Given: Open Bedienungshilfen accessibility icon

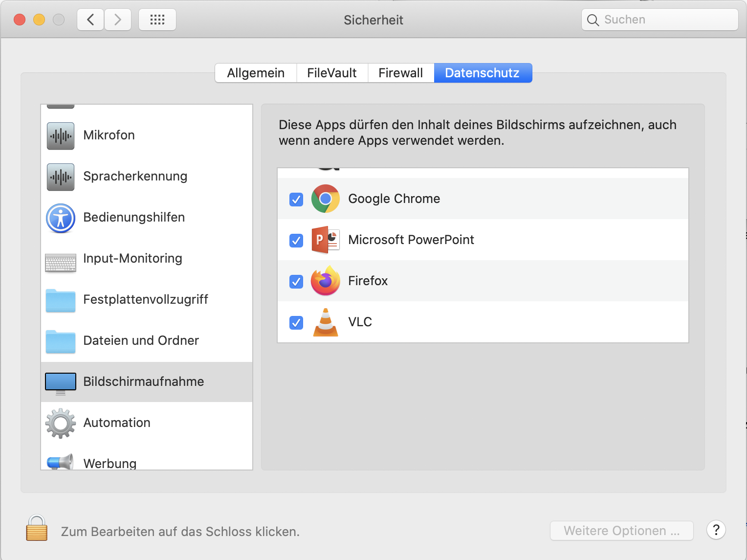Looking at the screenshot, I should tap(61, 218).
